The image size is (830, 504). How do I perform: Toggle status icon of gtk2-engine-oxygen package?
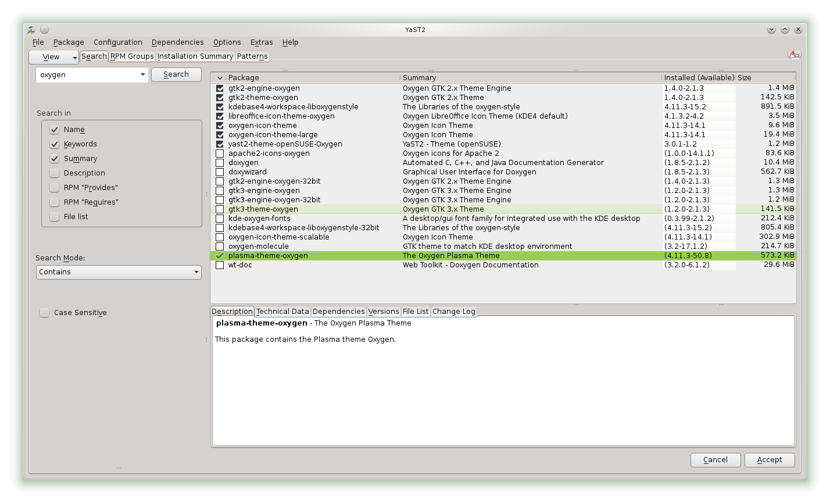[220, 88]
